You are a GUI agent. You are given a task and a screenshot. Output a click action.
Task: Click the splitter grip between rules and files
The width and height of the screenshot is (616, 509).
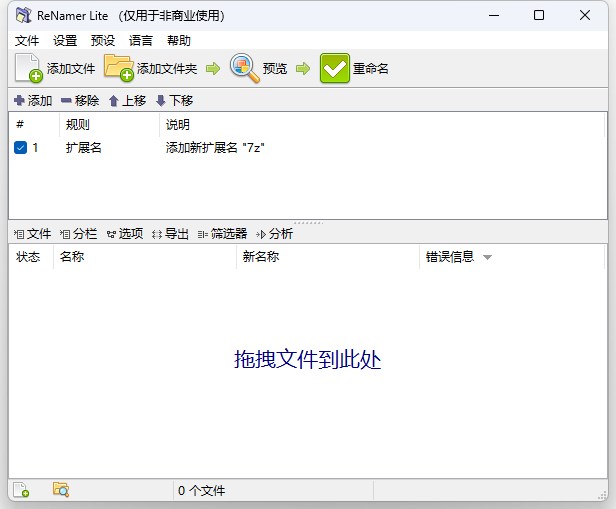click(308, 223)
